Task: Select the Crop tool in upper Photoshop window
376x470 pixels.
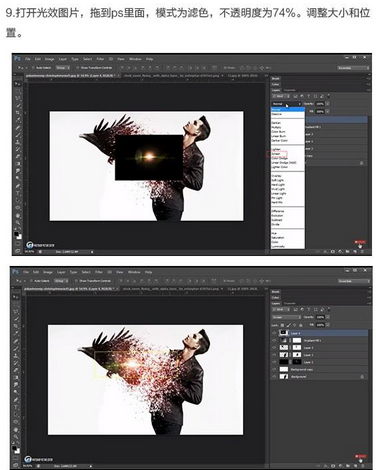Action: pos(17,113)
